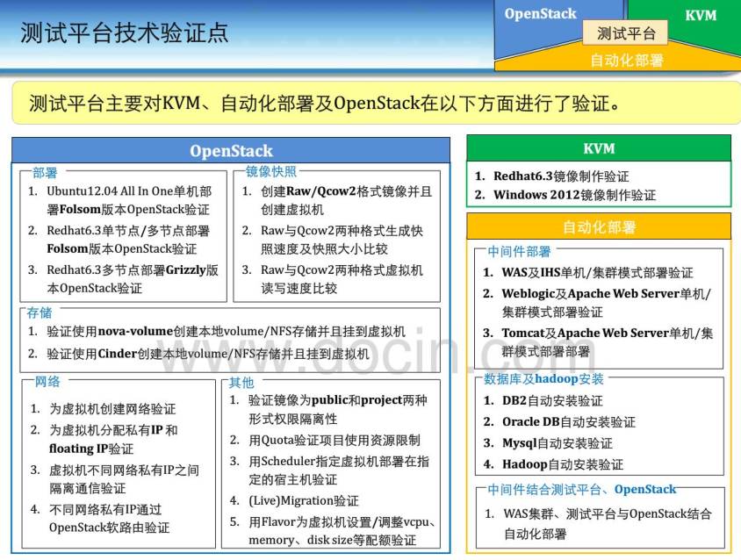
Task: Select the 其他 section label
Action: (241, 383)
